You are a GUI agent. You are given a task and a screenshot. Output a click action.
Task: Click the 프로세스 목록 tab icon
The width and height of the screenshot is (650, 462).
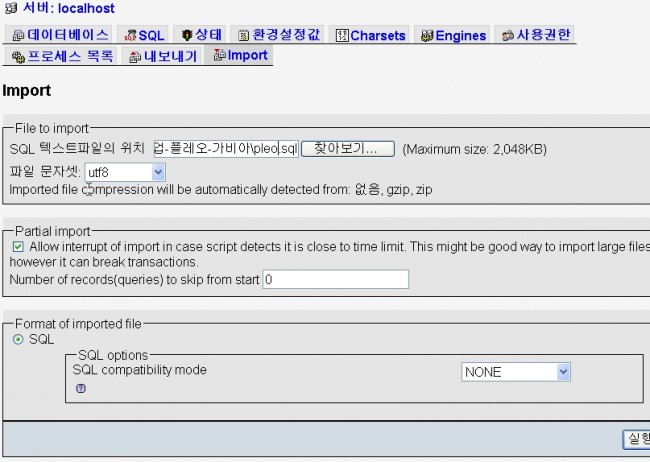pos(18,57)
